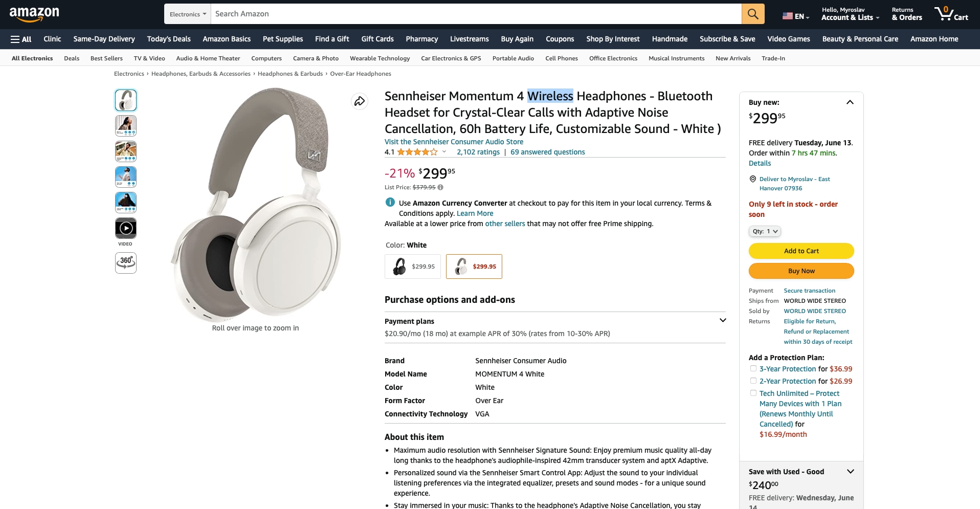Click the deliver-to location pin icon
The height and width of the screenshot is (509, 980).
[752, 179]
